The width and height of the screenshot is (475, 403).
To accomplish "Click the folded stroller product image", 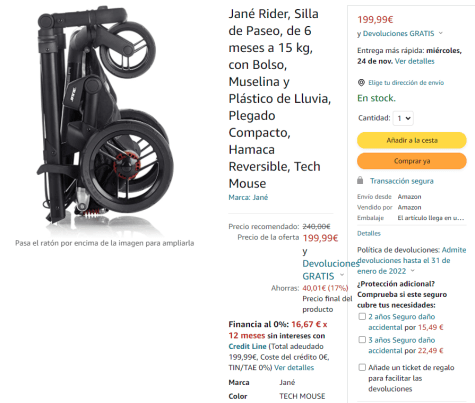I will tap(105, 120).
